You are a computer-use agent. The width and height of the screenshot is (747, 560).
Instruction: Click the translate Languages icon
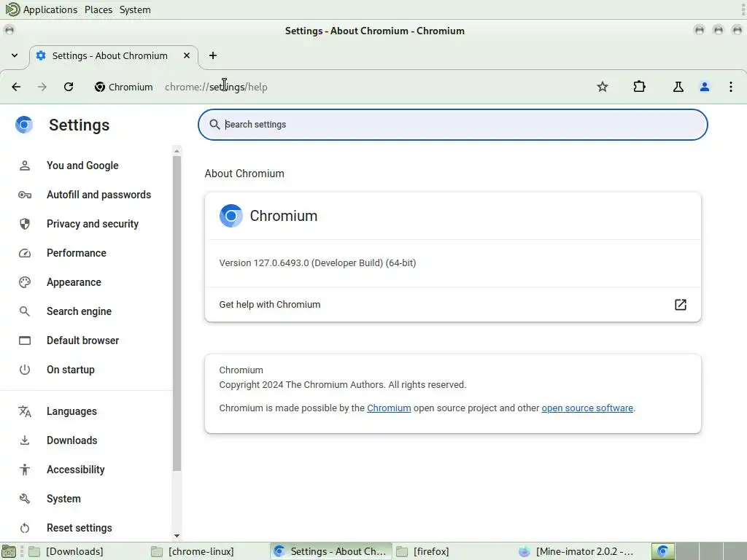pyautogui.click(x=25, y=411)
